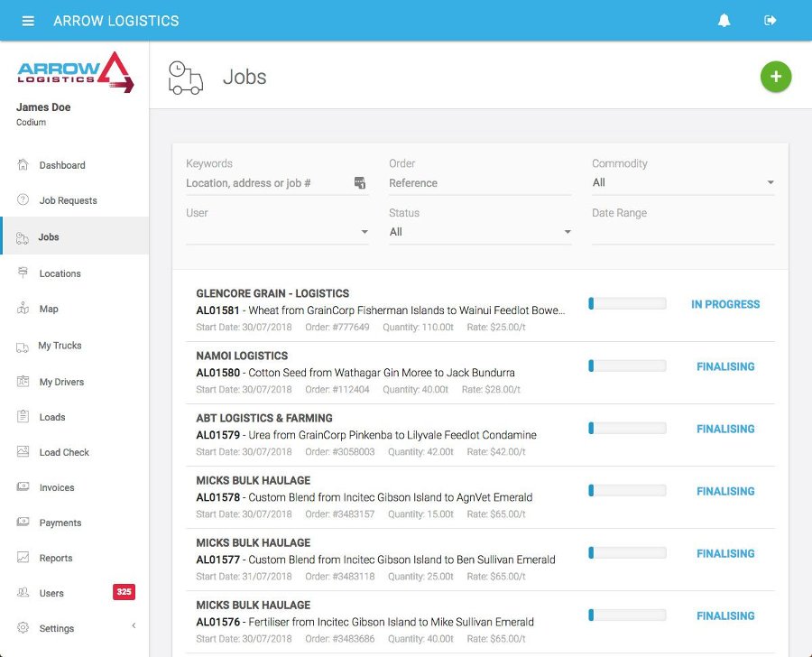Click the Payments cash icon
Image resolution: width=812 pixels, height=657 pixels.
coord(23,522)
